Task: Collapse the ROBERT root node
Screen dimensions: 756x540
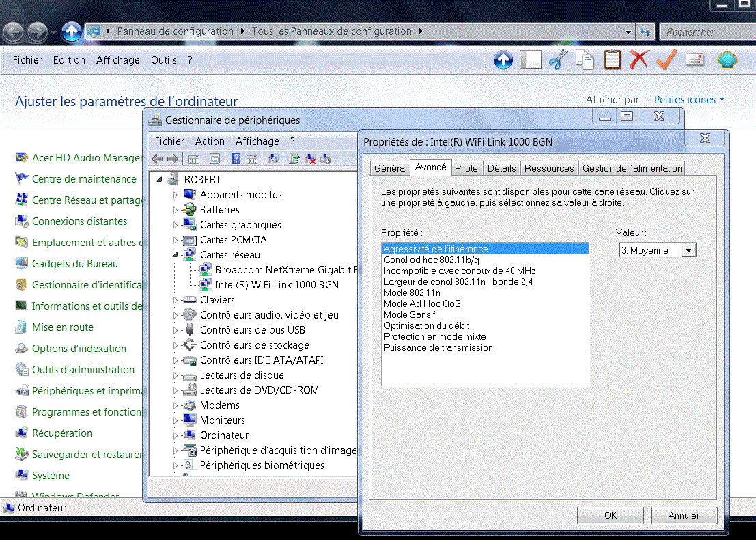Action: click(x=160, y=180)
